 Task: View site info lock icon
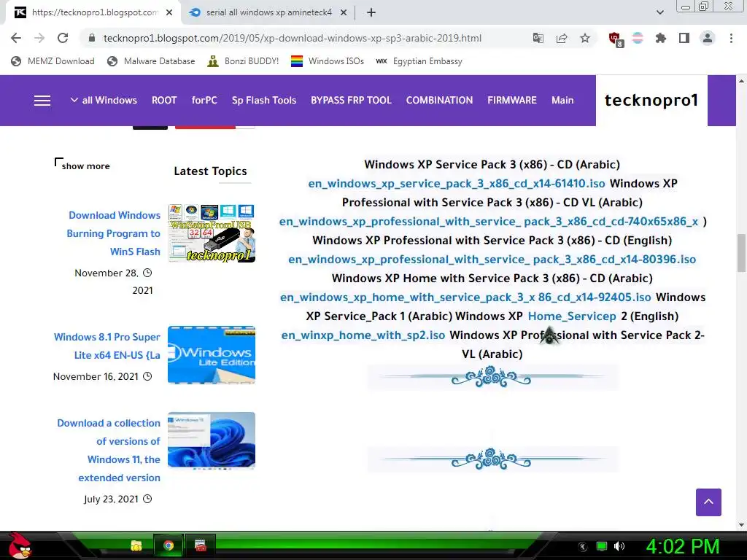click(92, 38)
